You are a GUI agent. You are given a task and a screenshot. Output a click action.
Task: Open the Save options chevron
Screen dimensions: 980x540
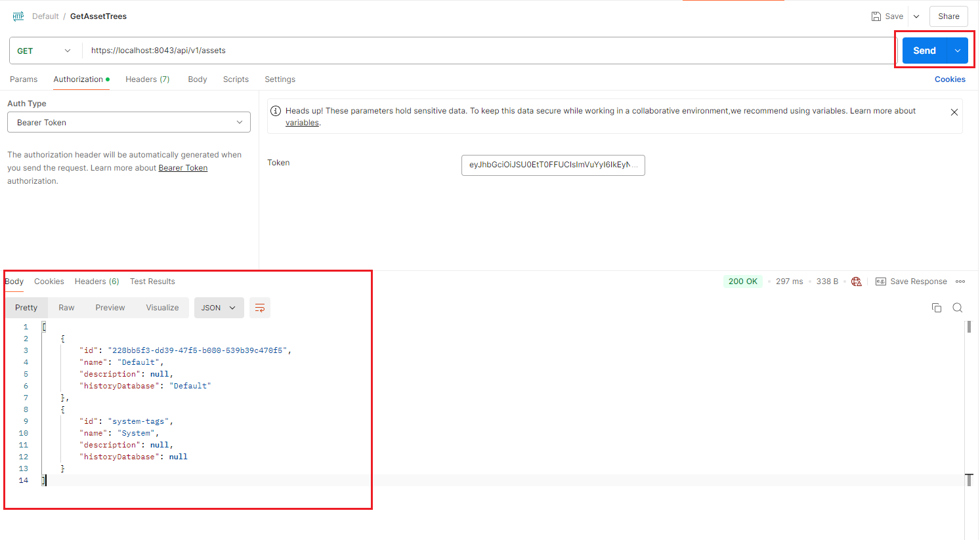coord(916,16)
